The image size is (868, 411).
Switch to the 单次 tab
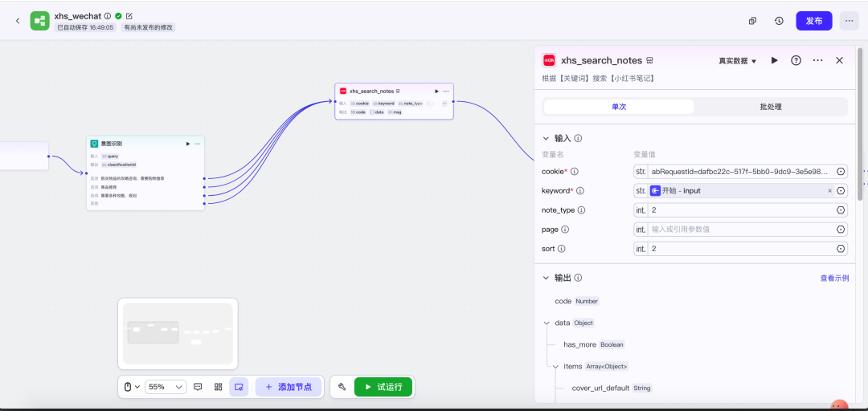(618, 107)
